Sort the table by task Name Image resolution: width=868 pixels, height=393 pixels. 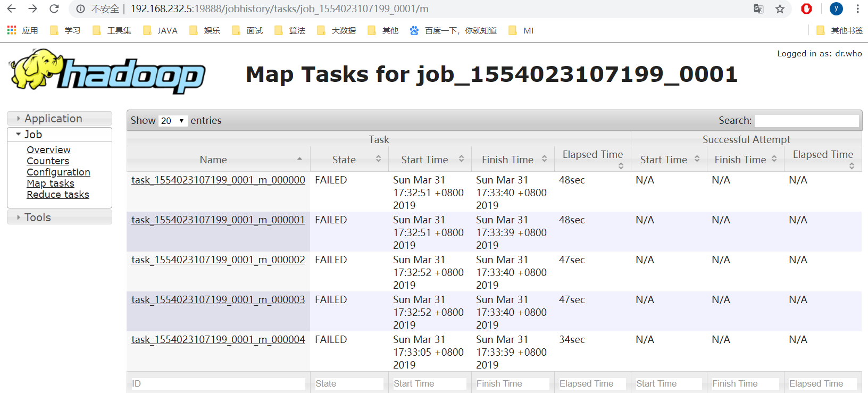(x=219, y=160)
